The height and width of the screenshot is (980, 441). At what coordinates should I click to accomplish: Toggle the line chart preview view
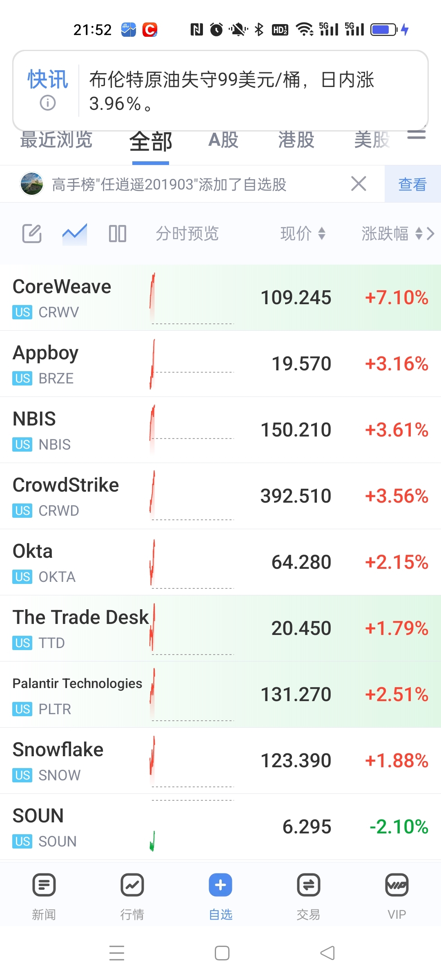click(75, 234)
